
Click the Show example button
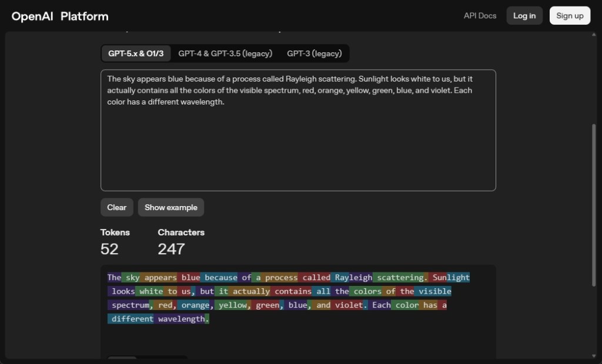(x=170, y=207)
